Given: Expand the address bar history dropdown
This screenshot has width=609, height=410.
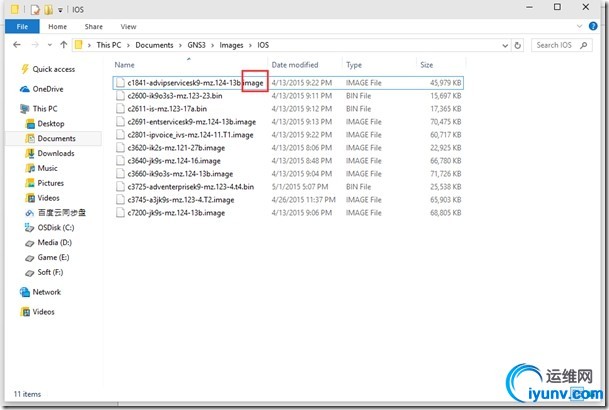Looking at the screenshot, I should click(505, 45).
